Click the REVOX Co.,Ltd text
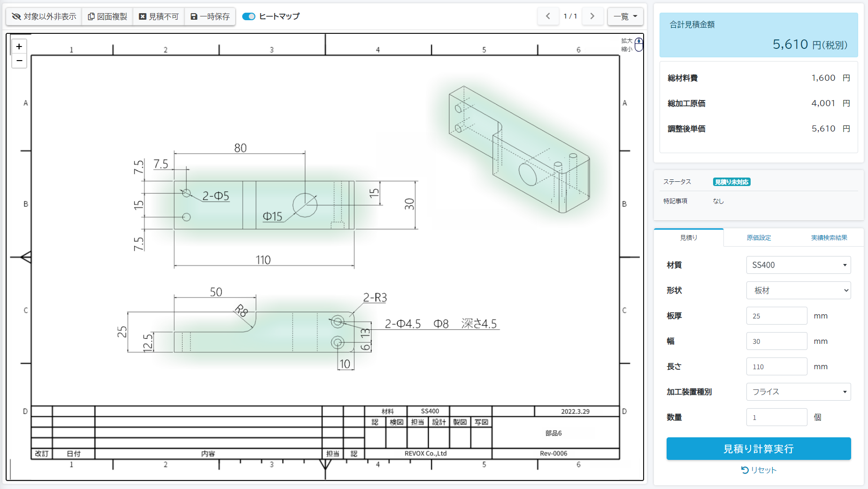Screen dimensions: 868x489 pyautogui.click(x=426, y=454)
